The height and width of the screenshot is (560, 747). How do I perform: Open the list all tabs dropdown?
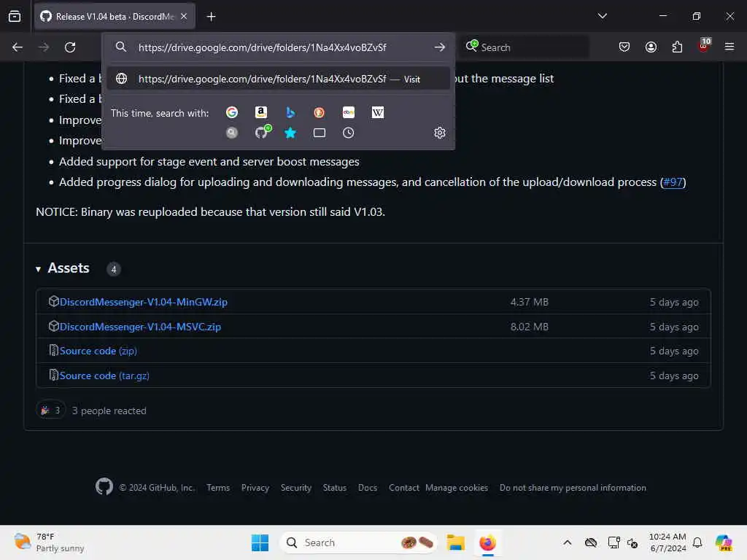(602, 16)
